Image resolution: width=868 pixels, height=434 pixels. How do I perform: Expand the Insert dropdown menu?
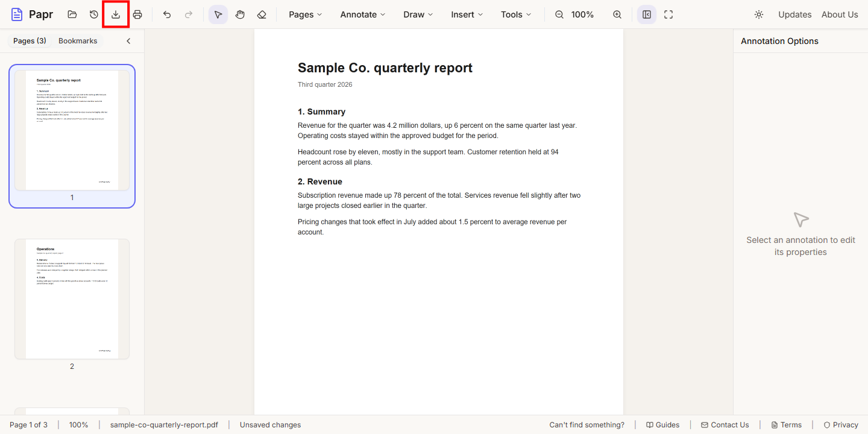(x=467, y=14)
